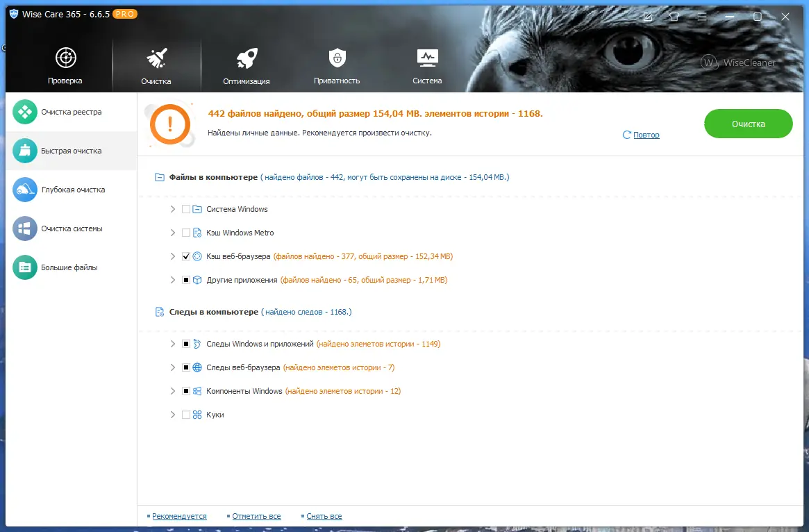Click the Кэш веб-браузера circle icon
Viewport: 809px width, 532px height.
coord(197,256)
